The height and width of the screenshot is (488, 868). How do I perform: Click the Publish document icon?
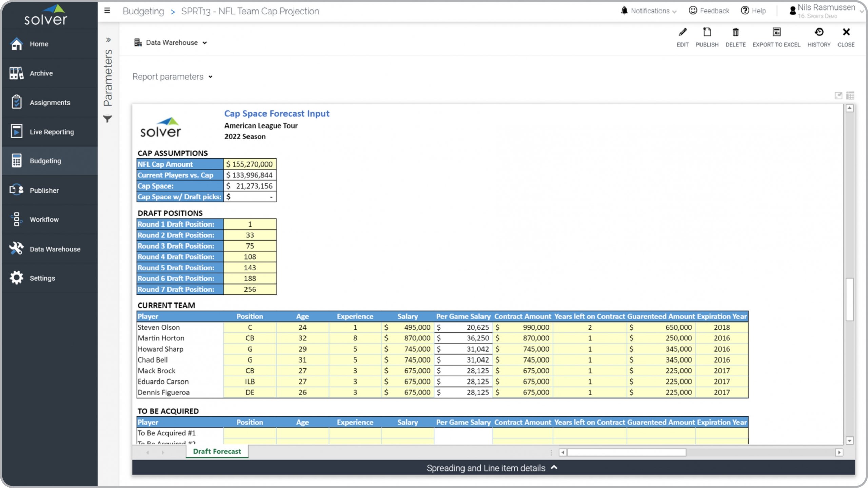[707, 33]
